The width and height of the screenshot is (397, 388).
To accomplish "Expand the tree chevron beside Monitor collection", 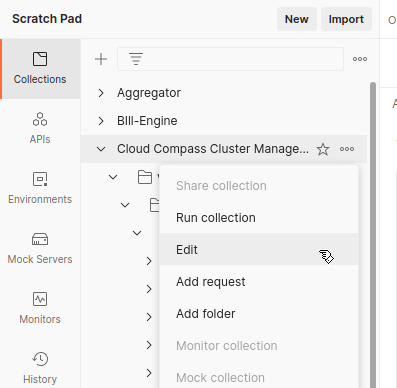I will pos(149,345).
